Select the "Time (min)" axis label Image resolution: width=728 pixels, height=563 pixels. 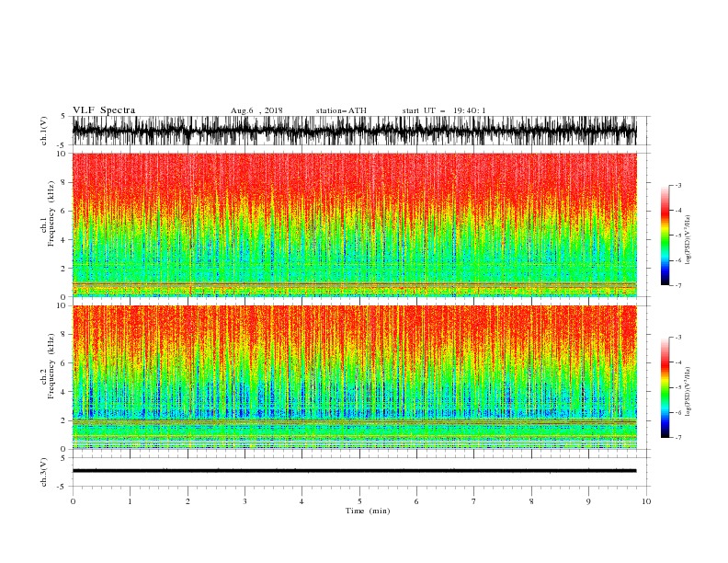point(368,511)
